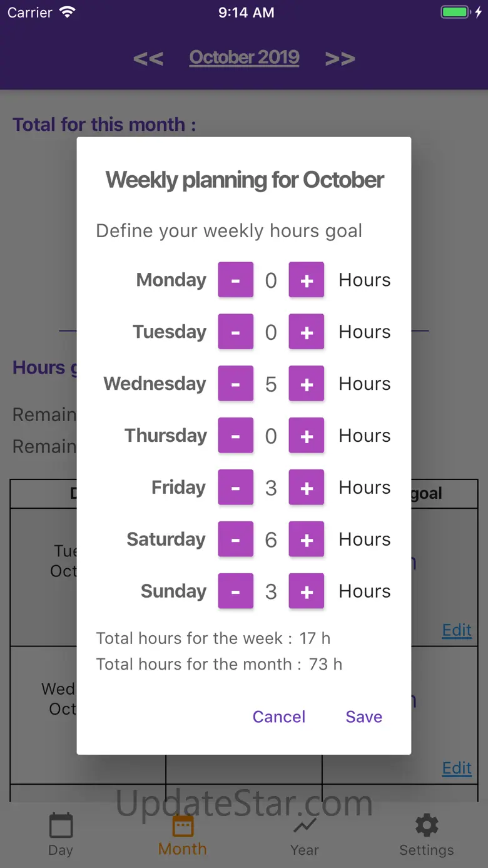Add an hour to Wednesday

click(307, 384)
